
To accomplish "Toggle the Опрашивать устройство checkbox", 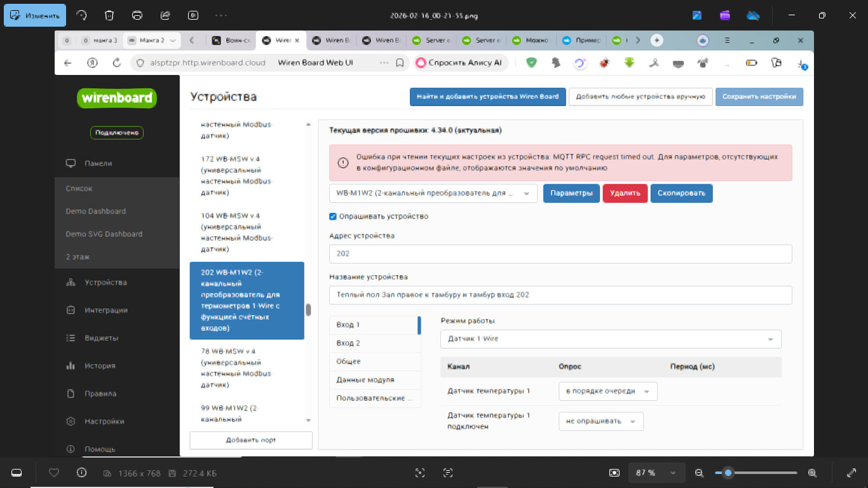I will (333, 217).
